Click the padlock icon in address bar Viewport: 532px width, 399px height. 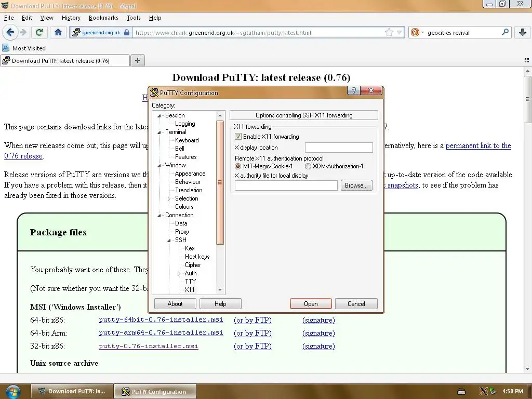tap(127, 33)
